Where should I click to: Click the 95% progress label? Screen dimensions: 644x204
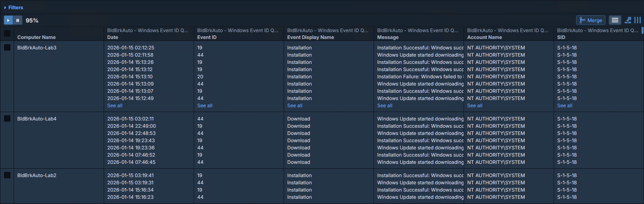pyautogui.click(x=32, y=20)
